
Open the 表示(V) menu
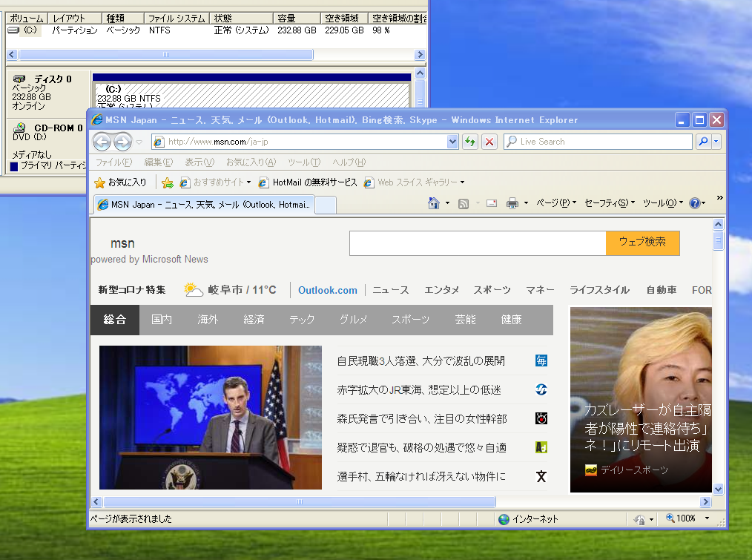[199, 162]
